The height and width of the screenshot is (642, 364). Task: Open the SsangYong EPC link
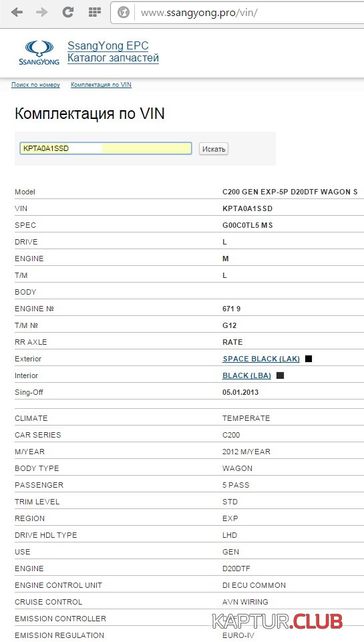point(108,45)
